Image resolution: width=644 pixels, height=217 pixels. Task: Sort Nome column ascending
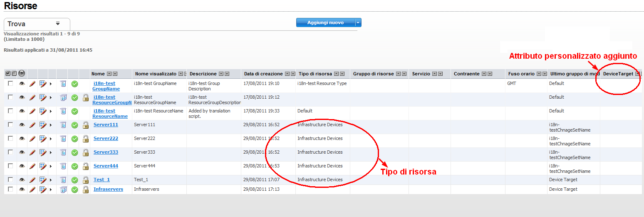pos(109,74)
